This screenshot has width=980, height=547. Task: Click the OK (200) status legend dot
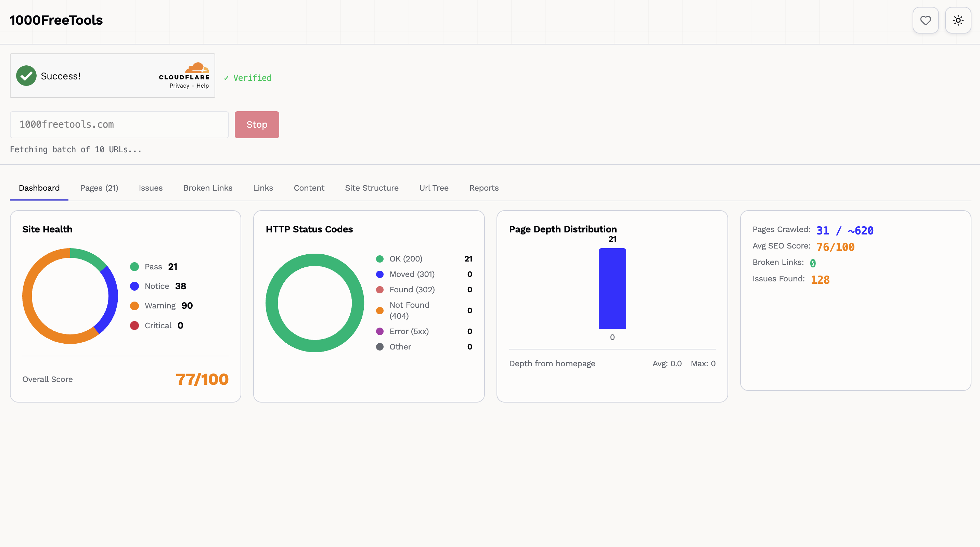pos(379,259)
